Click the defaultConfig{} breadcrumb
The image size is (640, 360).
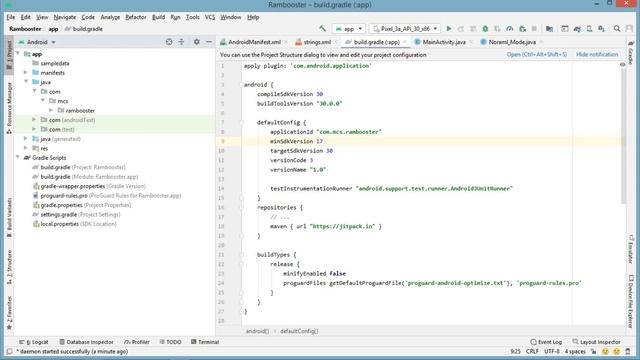click(299, 331)
